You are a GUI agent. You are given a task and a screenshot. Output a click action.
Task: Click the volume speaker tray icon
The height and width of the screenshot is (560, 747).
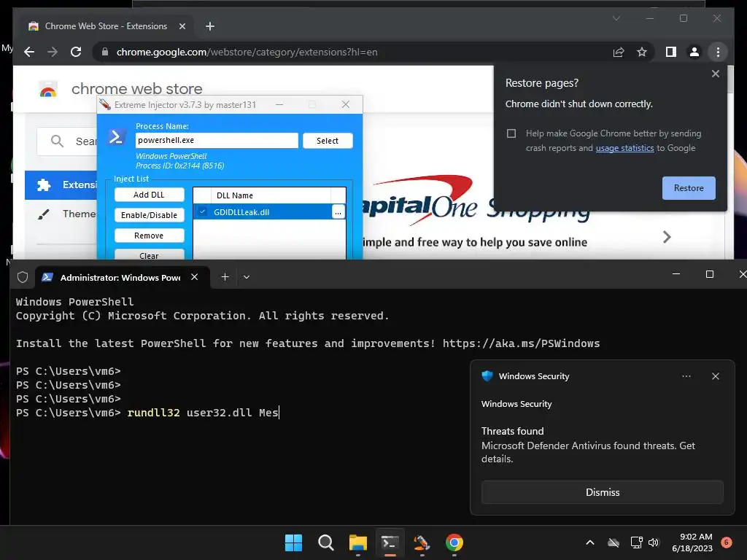pyautogui.click(x=654, y=542)
